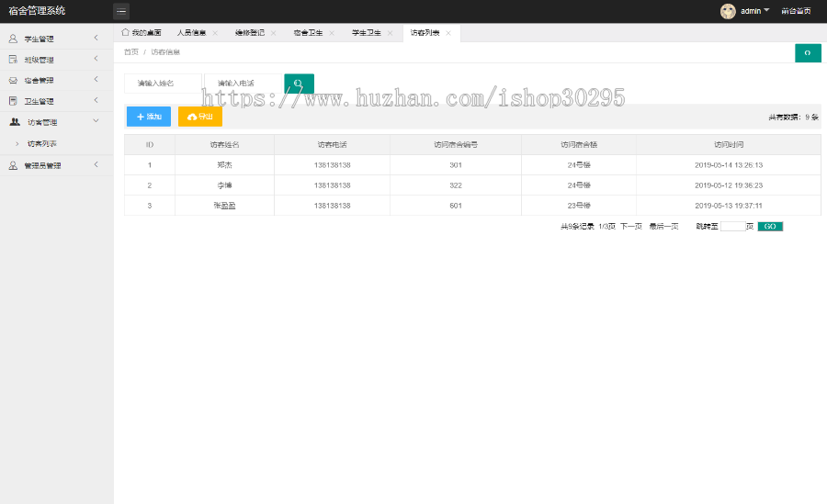Toggle the sidebar with the hamburger icon

point(121,11)
